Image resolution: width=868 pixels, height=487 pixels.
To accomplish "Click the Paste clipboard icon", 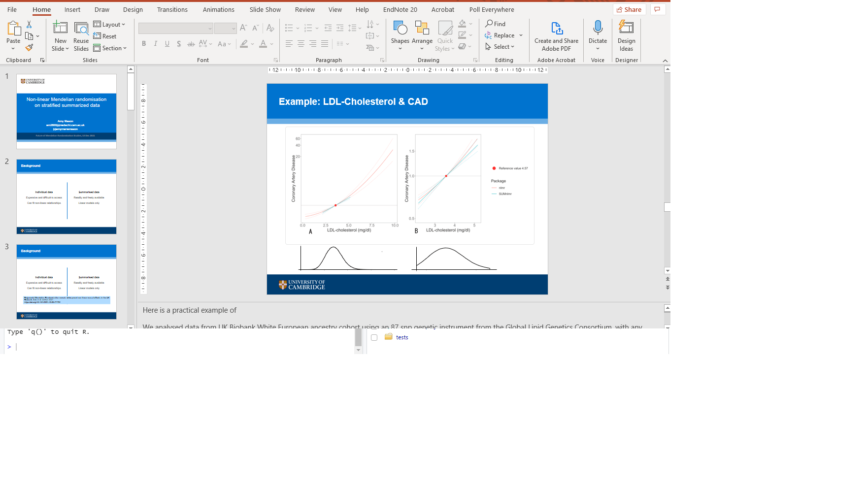I will [x=13, y=29].
